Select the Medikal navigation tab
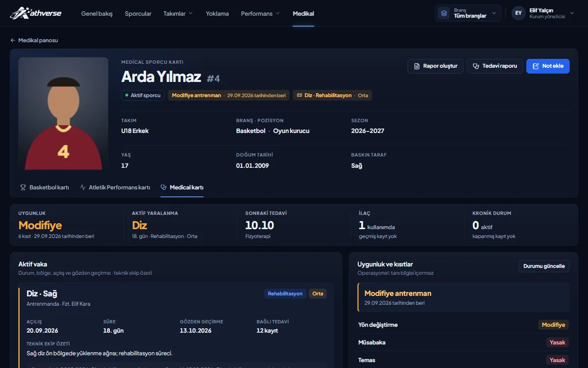This screenshot has width=588, height=368. coord(303,14)
